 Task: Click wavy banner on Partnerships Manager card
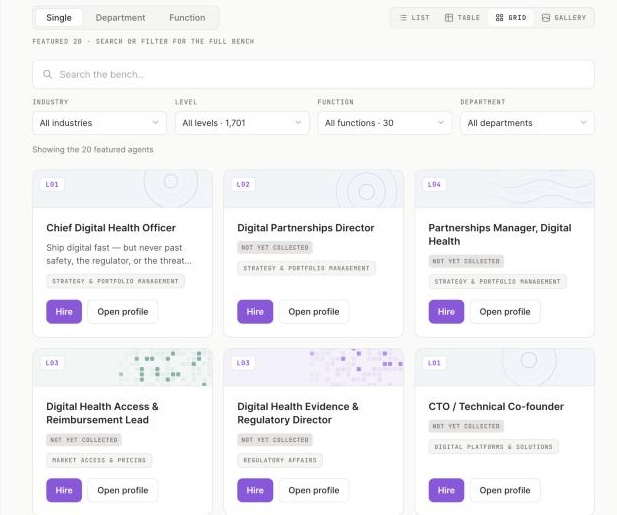coord(505,189)
